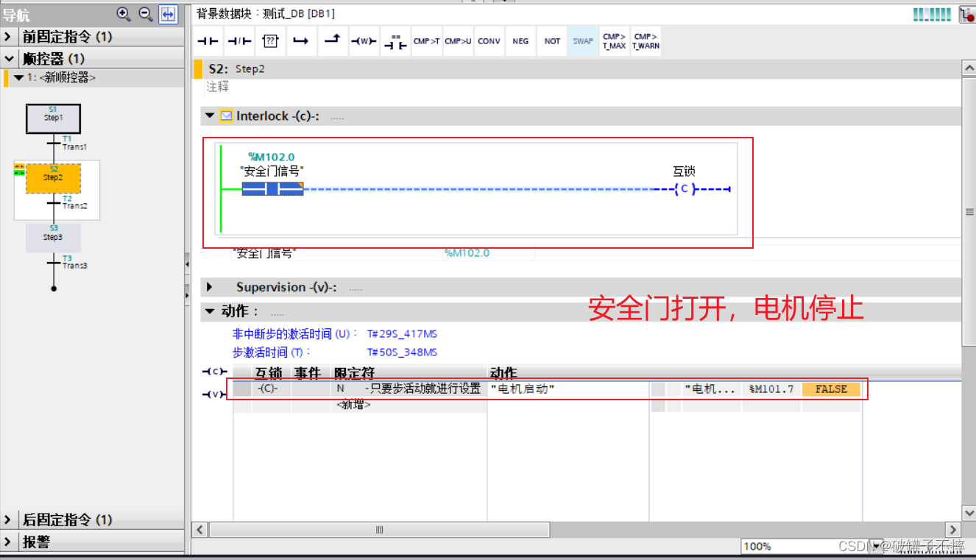
Task: Zoom out the navigation view
Action: (x=145, y=13)
